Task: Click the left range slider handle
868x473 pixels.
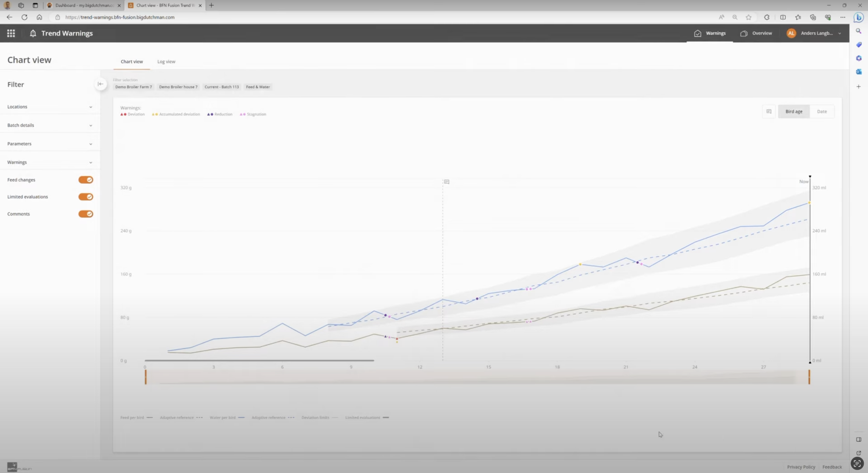Action: tap(145, 377)
